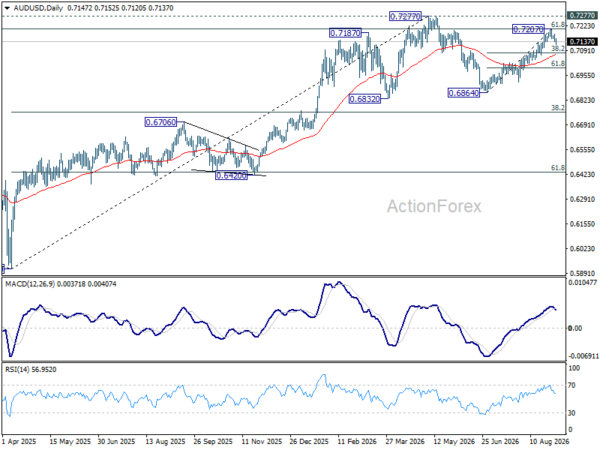The image size is (600, 450).
Task: Select the upper 61.8 Fibonacci level label
Action: click(558, 25)
